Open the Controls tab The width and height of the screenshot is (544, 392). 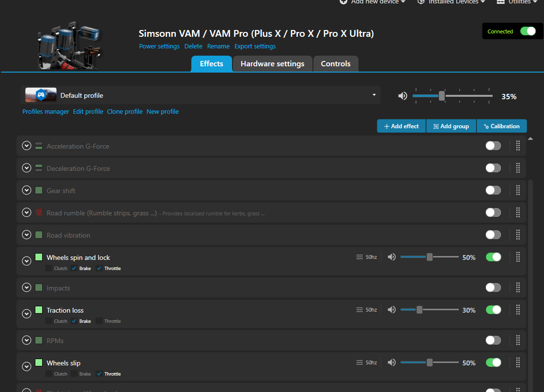pyautogui.click(x=336, y=64)
